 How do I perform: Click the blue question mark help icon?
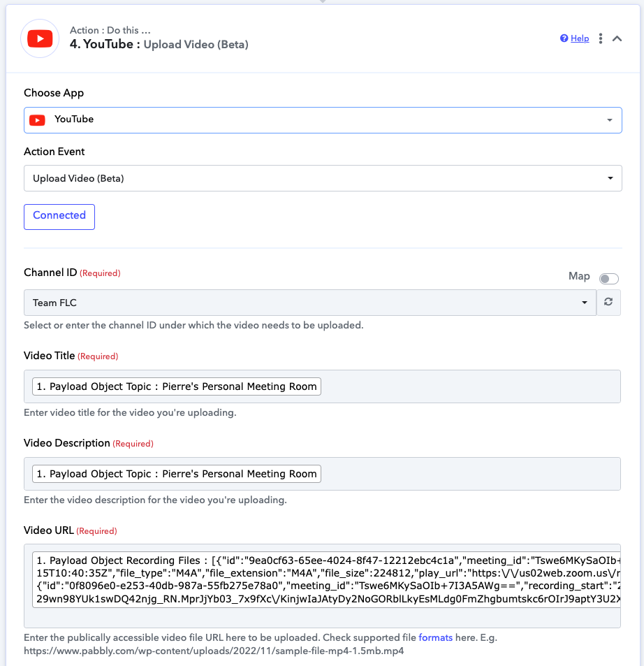(x=564, y=38)
